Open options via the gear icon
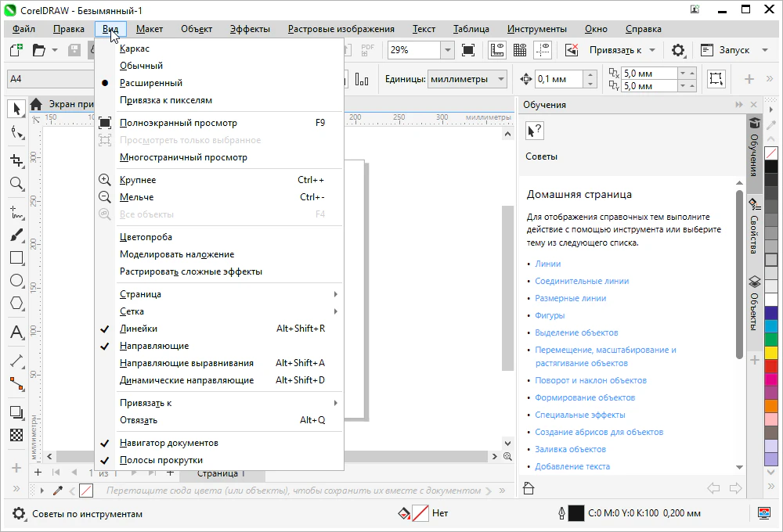The width and height of the screenshot is (783, 532). pyautogui.click(x=679, y=50)
